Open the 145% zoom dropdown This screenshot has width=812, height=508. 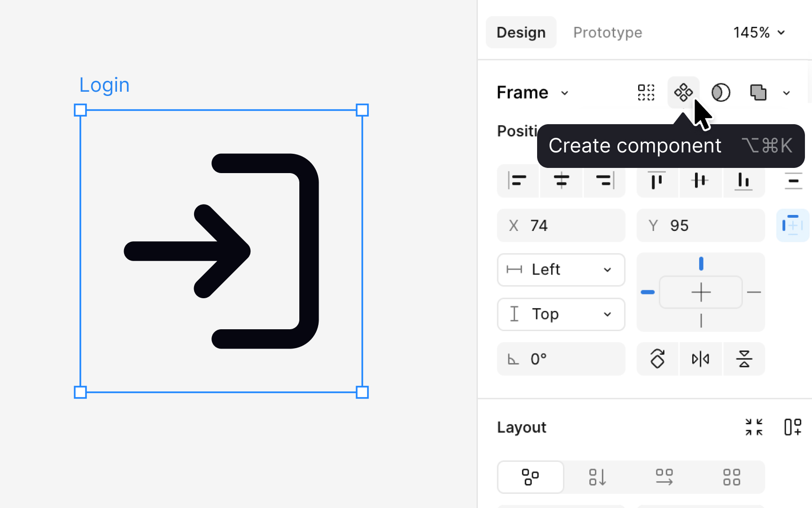coord(758,32)
